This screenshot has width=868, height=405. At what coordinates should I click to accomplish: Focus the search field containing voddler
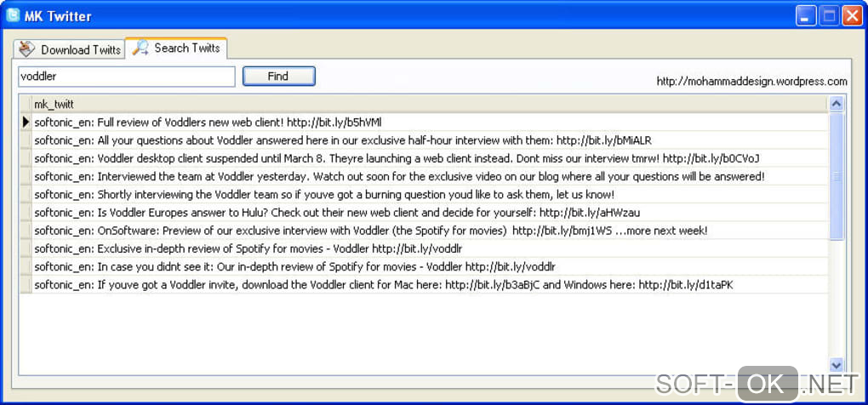(x=127, y=77)
